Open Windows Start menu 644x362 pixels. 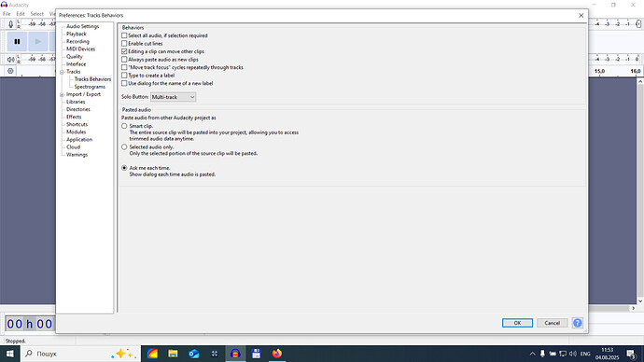pyautogui.click(x=10, y=354)
